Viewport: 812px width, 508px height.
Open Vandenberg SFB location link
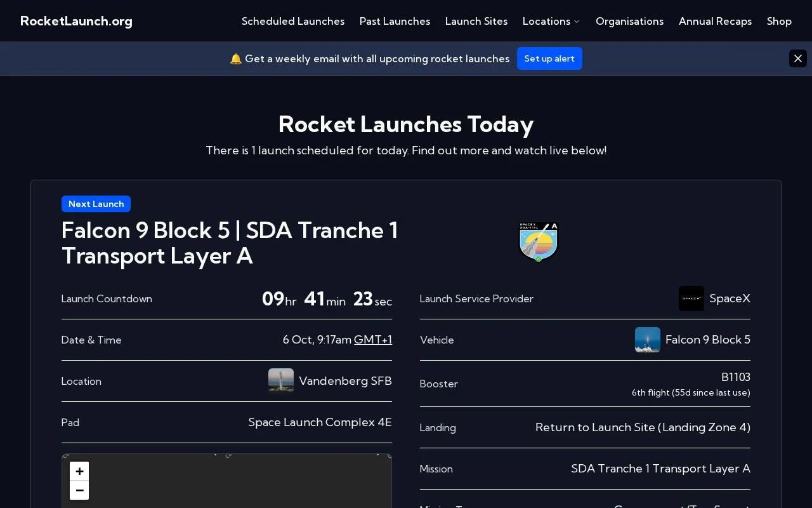[346, 381]
